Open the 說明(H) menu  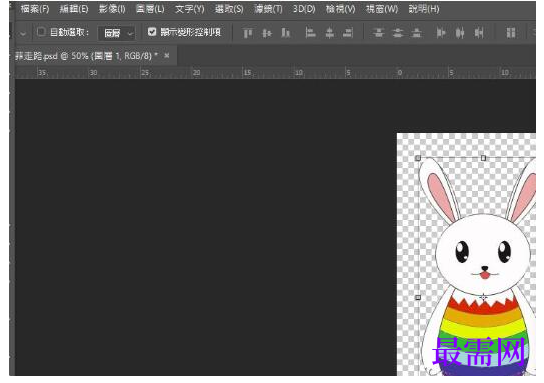pos(424,9)
